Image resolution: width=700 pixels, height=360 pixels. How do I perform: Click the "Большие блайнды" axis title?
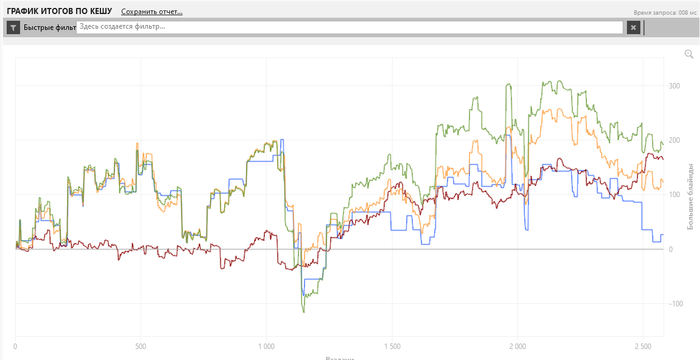pos(691,197)
